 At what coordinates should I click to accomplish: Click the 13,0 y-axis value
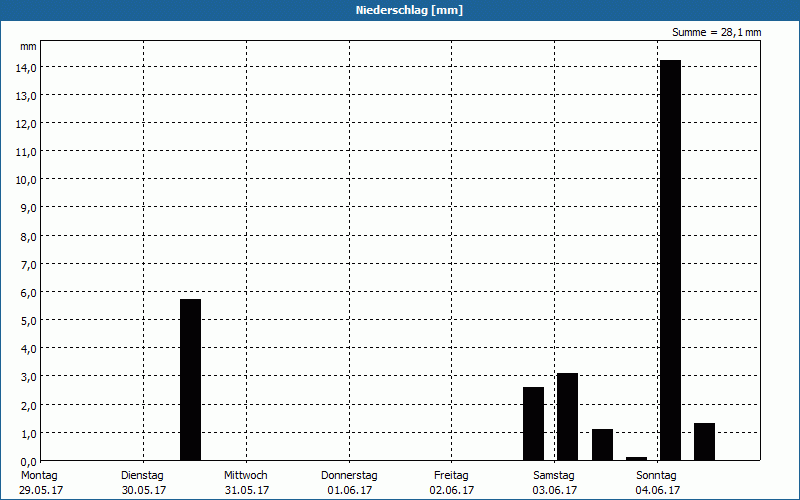26,96
